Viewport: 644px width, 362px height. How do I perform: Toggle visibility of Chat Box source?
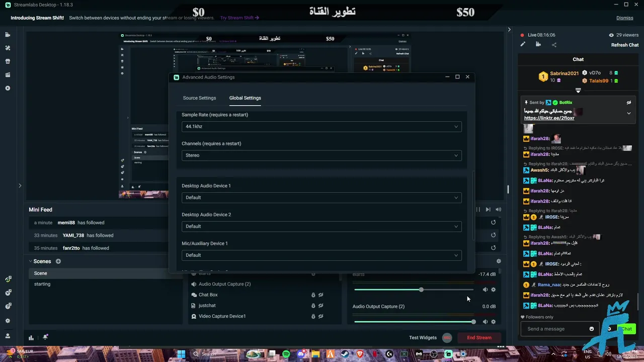(x=320, y=295)
